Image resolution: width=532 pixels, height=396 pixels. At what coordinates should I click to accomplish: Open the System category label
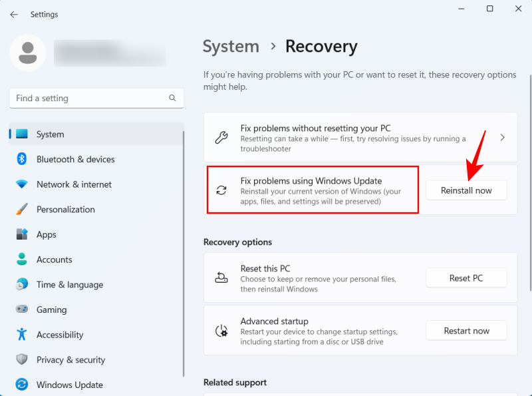[x=51, y=134]
